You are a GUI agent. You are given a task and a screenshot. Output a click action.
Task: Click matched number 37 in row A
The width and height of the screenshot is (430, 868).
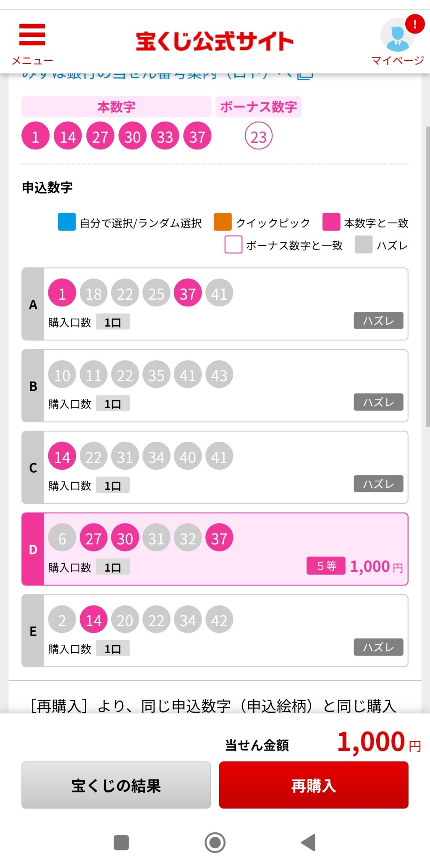[x=188, y=293]
